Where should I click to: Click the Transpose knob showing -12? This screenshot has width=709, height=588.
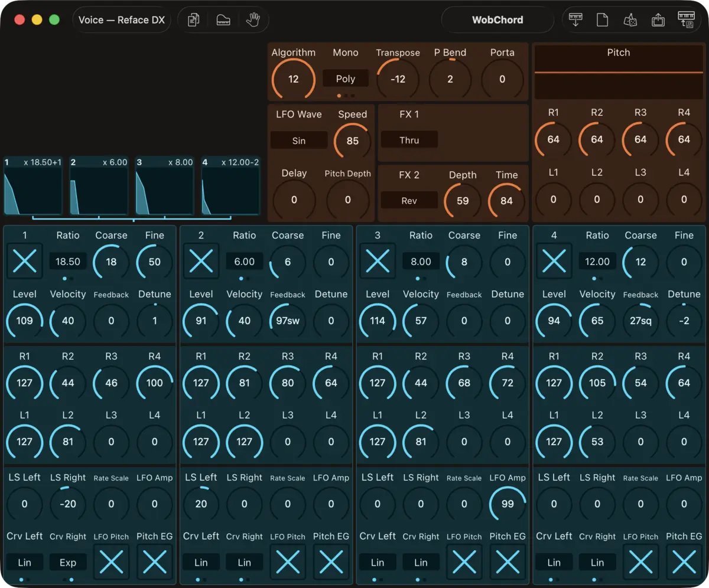(398, 79)
